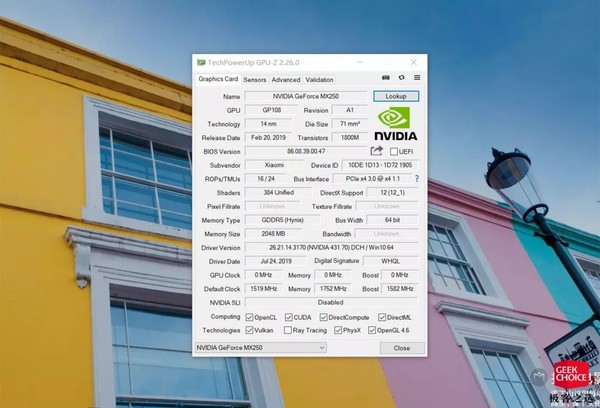Click the Memory Size value 2048 MB

[x=273, y=234]
